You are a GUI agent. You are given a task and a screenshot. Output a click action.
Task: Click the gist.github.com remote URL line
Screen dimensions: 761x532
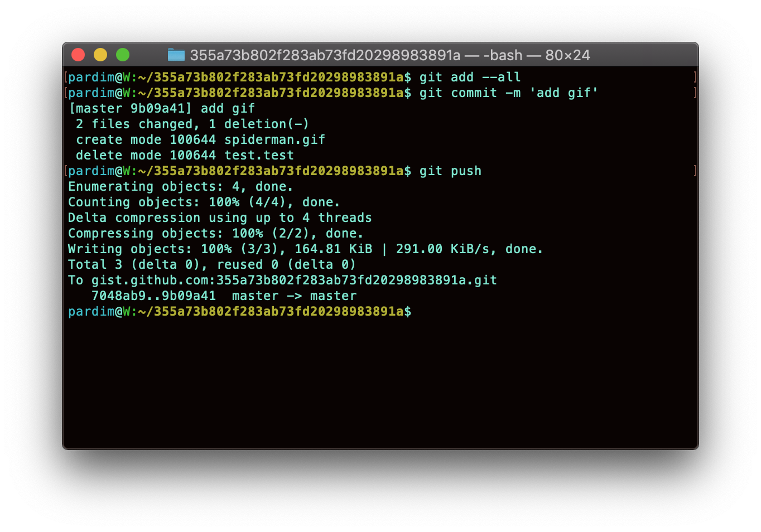pos(282,280)
